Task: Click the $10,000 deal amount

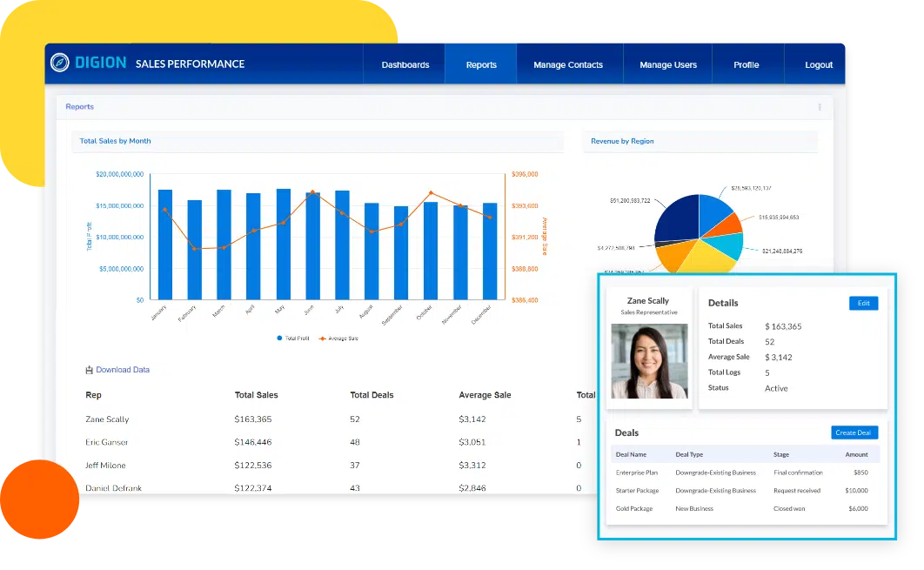Action: click(x=856, y=491)
